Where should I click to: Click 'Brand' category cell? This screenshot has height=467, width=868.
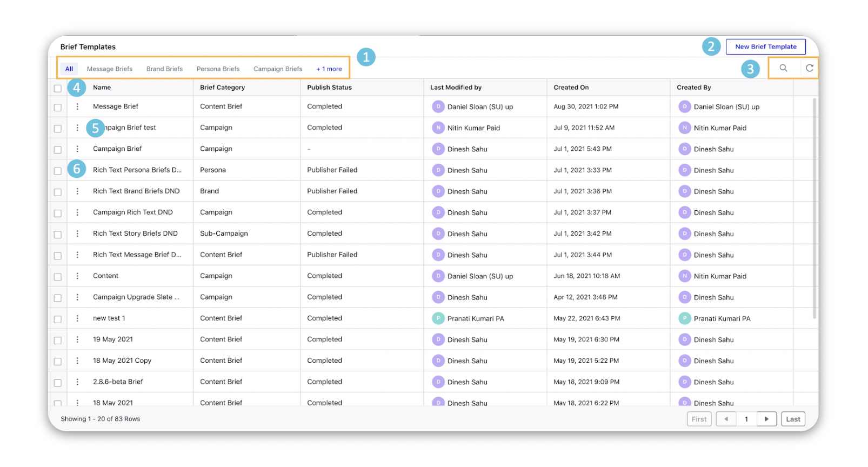[x=209, y=191]
